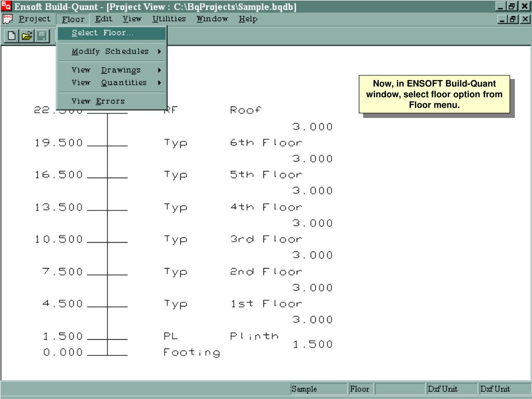Minimize the Project View child window
The width and height of the screenshot is (532, 399).
click(x=502, y=19)
